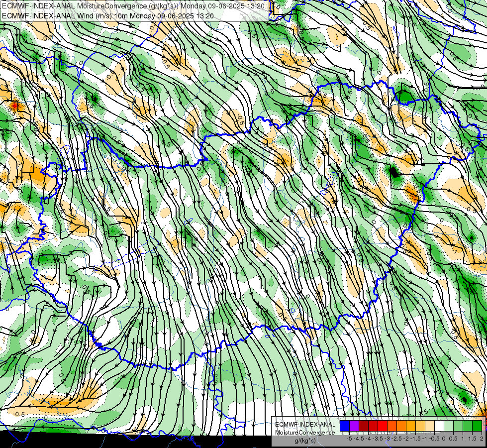Viewport: 487px width, 448px height.
Task: Select the white legend swatch
Action: point(439,426)
